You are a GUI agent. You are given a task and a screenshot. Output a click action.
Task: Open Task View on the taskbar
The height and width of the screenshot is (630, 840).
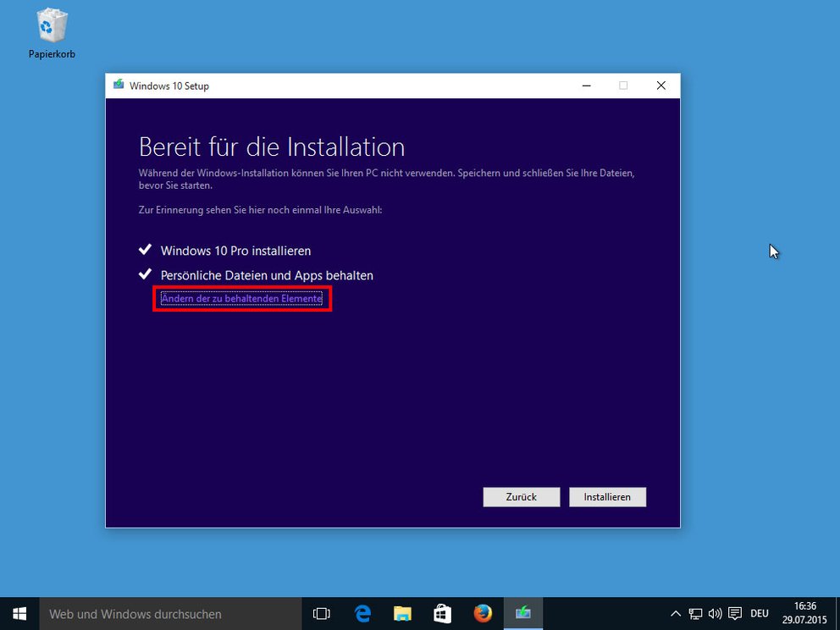(322, 613)
